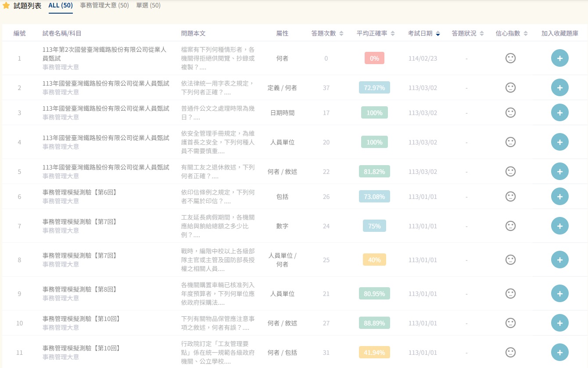Click the 試卷名稱/科目 column header
This screenshot has height=368, width=588.
coord(62,33)
